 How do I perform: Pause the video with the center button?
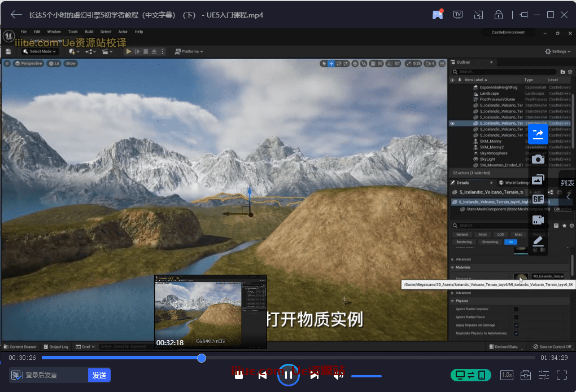click(288, 375)
